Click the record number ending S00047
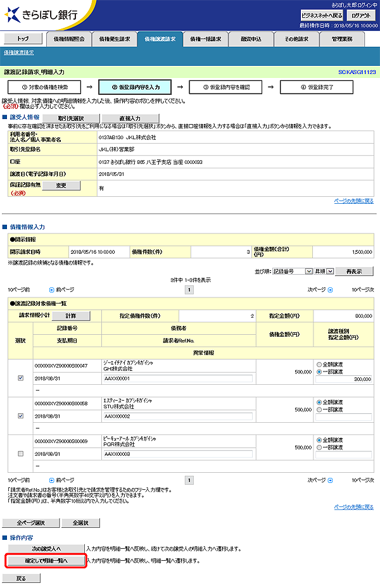The width and height of the screenshot is (380, 588). [61, 366]
